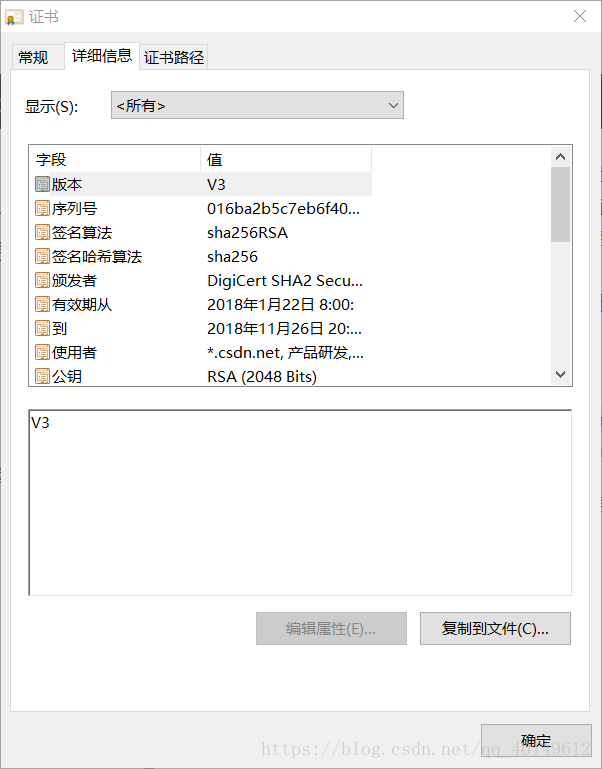The width and height of the screenshot is (602, 769).
Task: Confirm with the 确定 button
Action: pos(536,741)
